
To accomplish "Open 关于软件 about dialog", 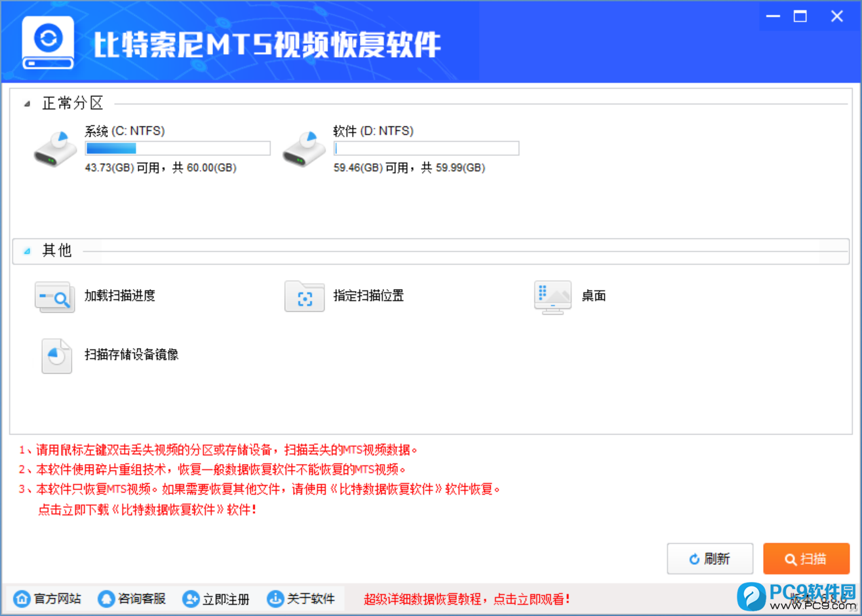I will [x=301, y=598].
